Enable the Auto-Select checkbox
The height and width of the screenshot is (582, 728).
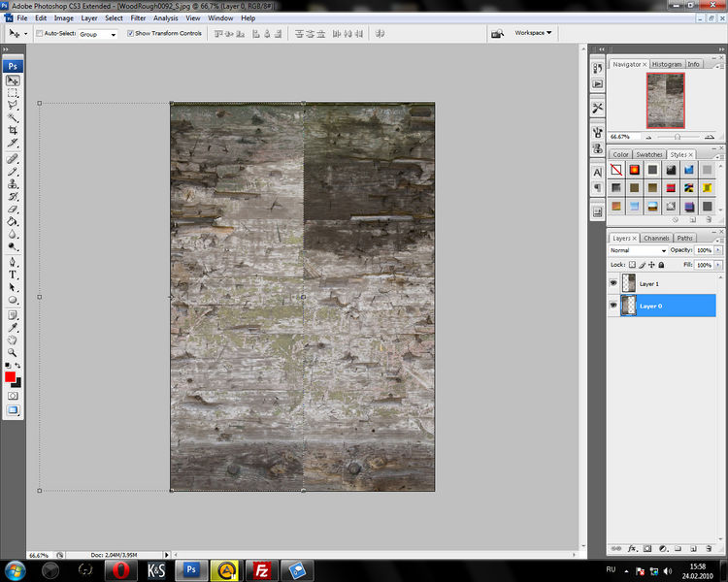tap(40, 33)
